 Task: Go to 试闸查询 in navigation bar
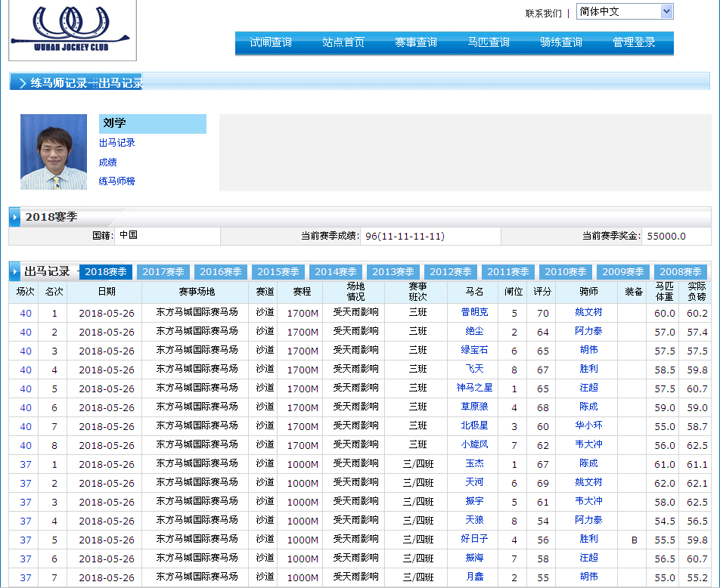pyautogui.click(x=271, y=42)
